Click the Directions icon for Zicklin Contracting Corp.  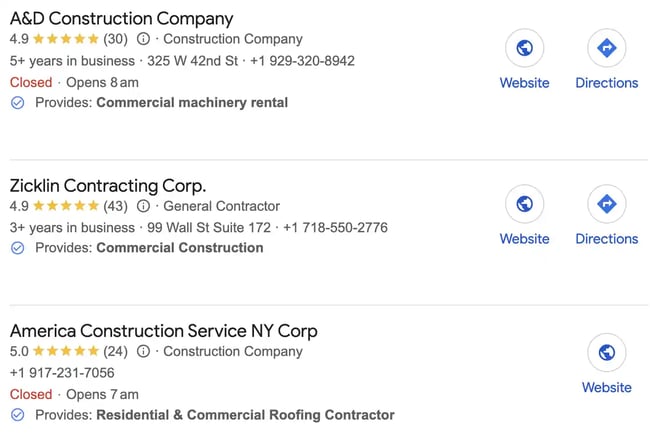606,204
